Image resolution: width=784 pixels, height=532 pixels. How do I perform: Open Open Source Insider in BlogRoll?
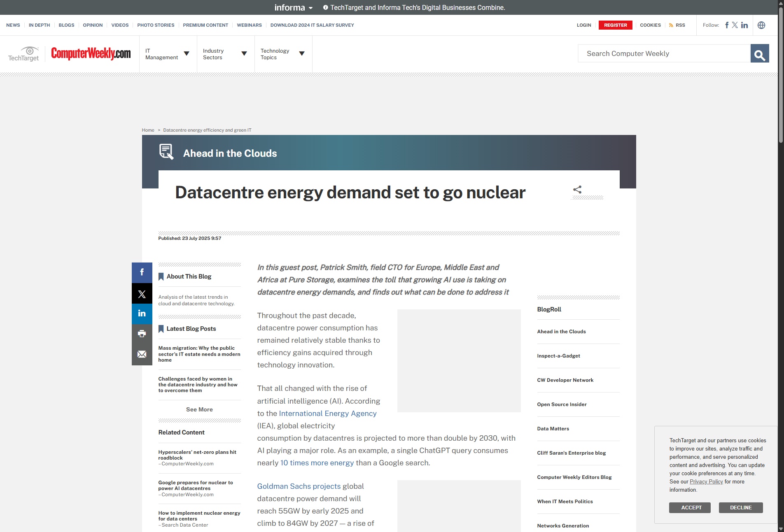point(562,404)
